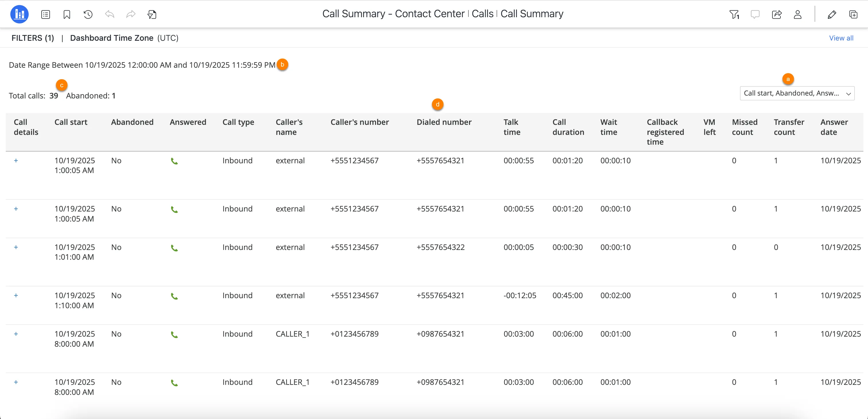
Task: Click the Total calls value 39
Action: coord(54,96)
